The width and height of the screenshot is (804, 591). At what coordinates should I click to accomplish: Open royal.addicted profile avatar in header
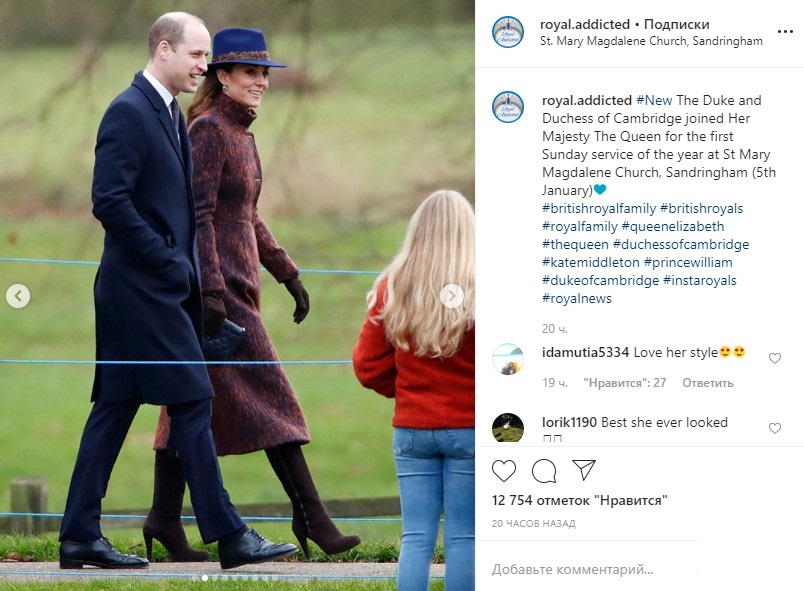[x=508, y=32]
